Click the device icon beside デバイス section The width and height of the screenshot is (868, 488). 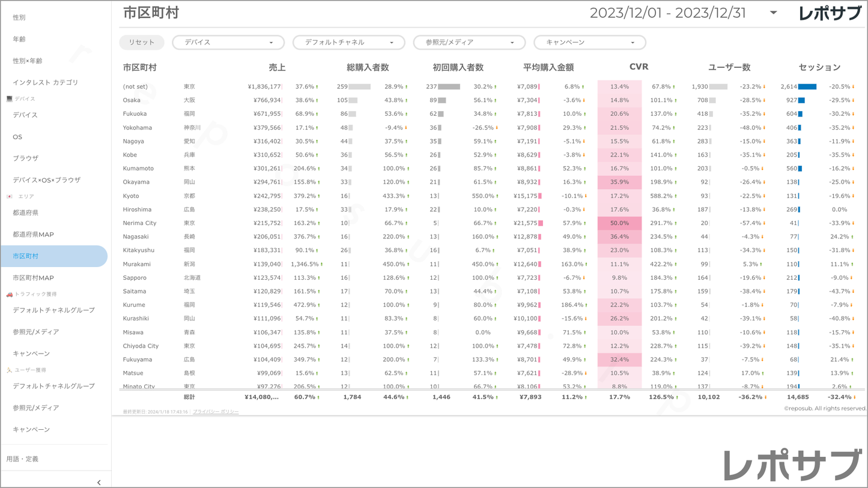coord(9,98)
